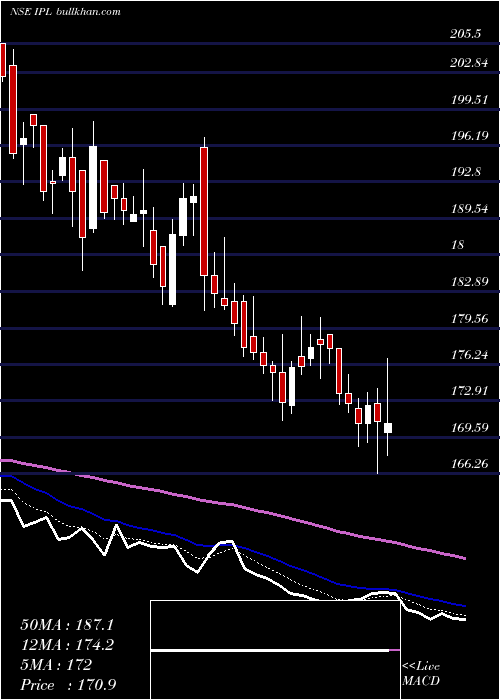500x700 pixels.
Task: Click the 176.24 price axis label
Action: tap(469, 354)
